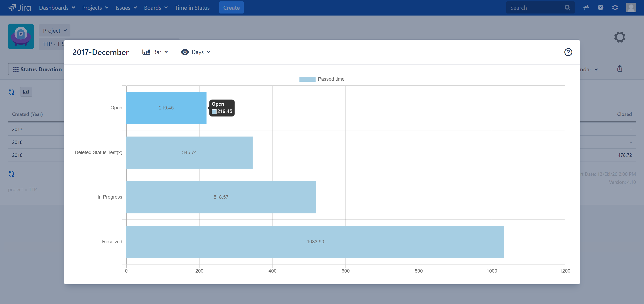Image resolution: width=644 pixels, height=304 pixels.
Task: Click the Status Duration button
Action: (37, 69)
